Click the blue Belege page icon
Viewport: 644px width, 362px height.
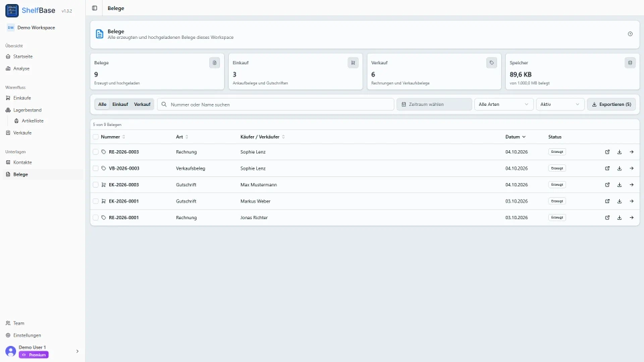(x=99, y=34)
